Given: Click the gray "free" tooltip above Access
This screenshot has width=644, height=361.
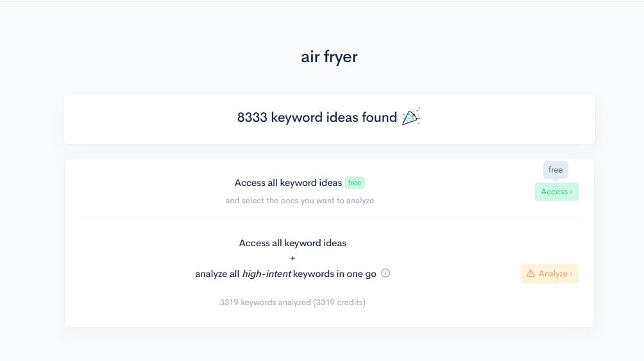Looking at the screenshot, I should coord(555,170).
